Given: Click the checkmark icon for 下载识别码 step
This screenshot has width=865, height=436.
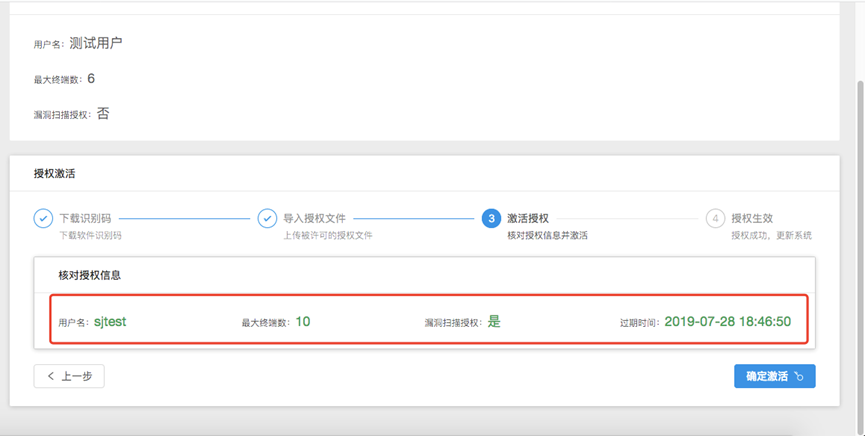Looking at the screenshot, I should click(x=43, y=219).
